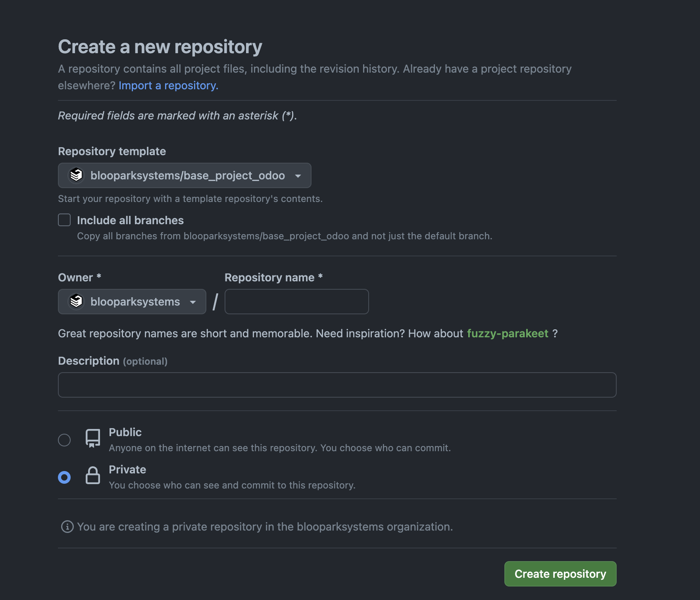Viewport: 700px width, 600px height.
Task: Click the Repository template heading label
Action: click(x=112, y=151)
